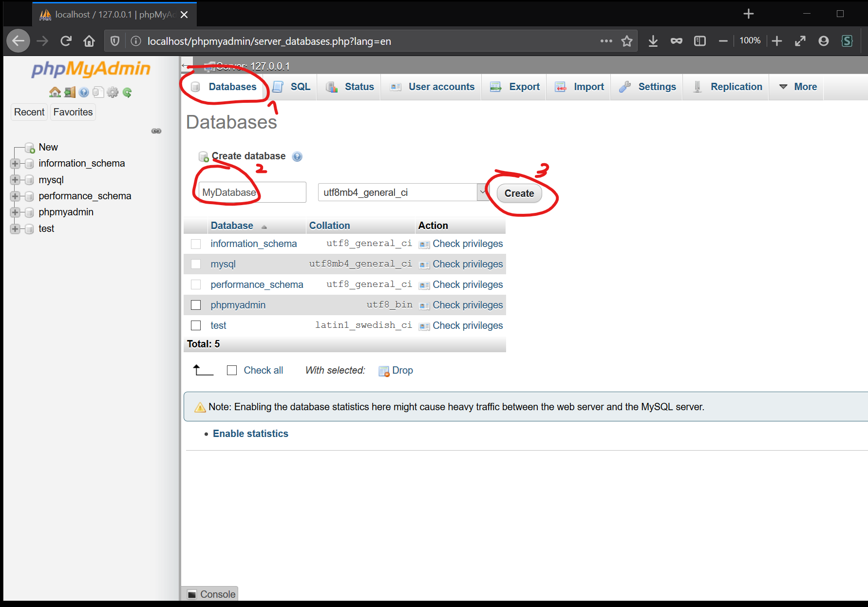Open the Favorites tables button

coord(73,112)
